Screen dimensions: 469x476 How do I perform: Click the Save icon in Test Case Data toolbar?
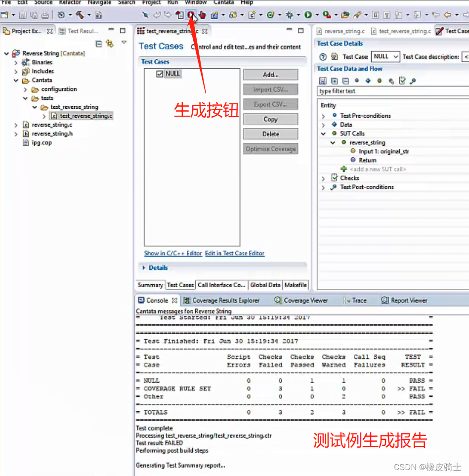323,81
